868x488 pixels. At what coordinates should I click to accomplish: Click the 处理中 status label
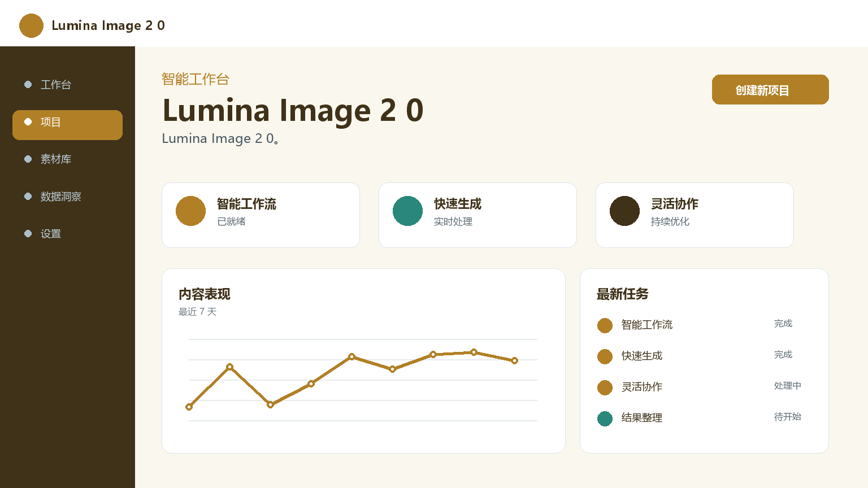788,386
